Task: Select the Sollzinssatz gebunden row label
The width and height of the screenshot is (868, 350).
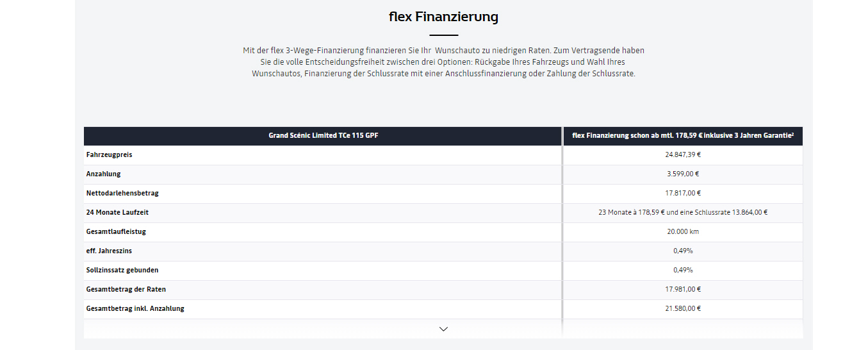Action: click(x=122, y=270)
